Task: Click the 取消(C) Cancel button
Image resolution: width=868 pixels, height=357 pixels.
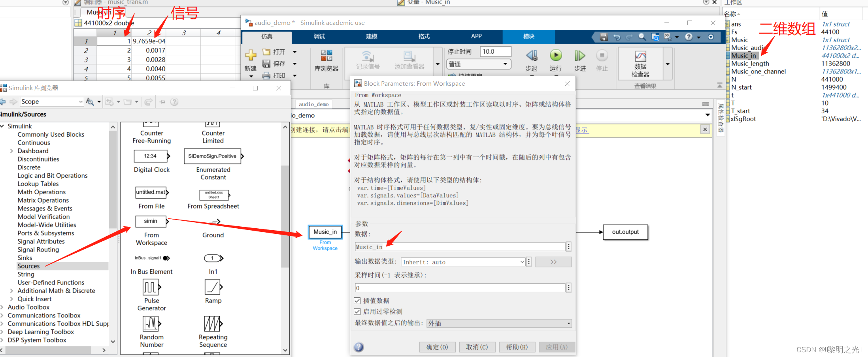Action: click(477, 347)
